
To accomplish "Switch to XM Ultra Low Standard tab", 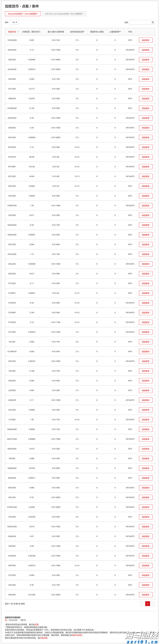I will click(x=64, y=14).
